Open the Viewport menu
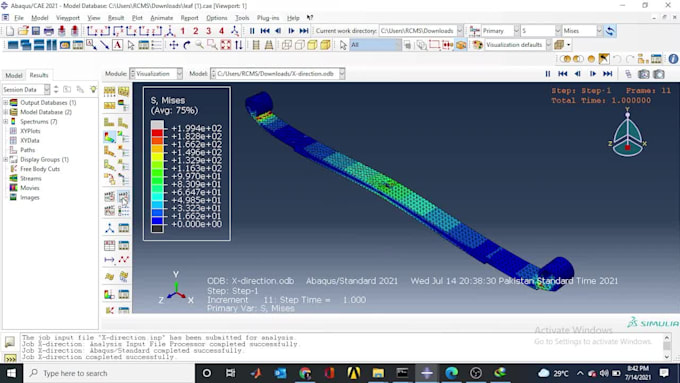This screenshot has height=383, width=680. (68, 18)
